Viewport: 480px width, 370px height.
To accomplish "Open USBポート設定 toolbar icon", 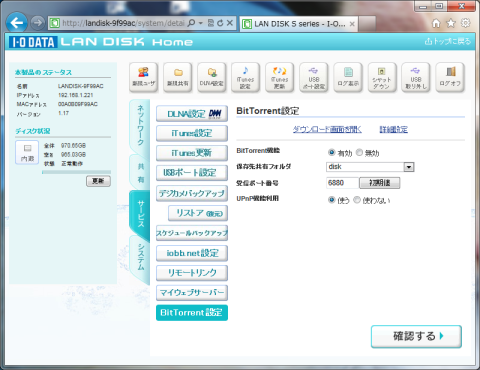I will tap(314, 77).
